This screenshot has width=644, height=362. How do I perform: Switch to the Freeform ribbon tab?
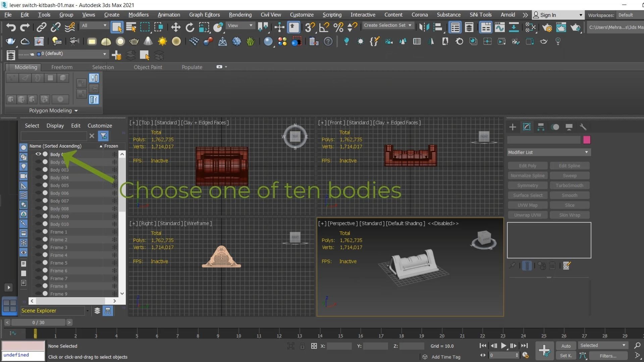[62, 67]
